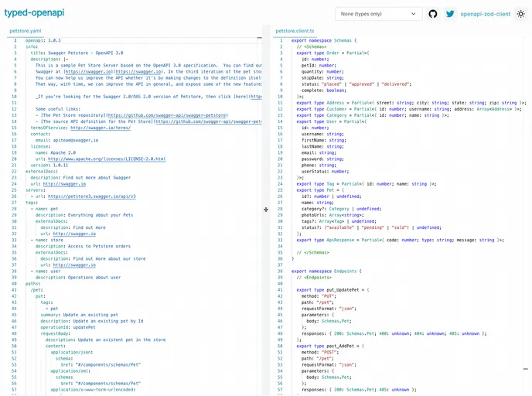The image size is (532, 396).
Task: Click 'export type Tag' line
Action: 367,184
